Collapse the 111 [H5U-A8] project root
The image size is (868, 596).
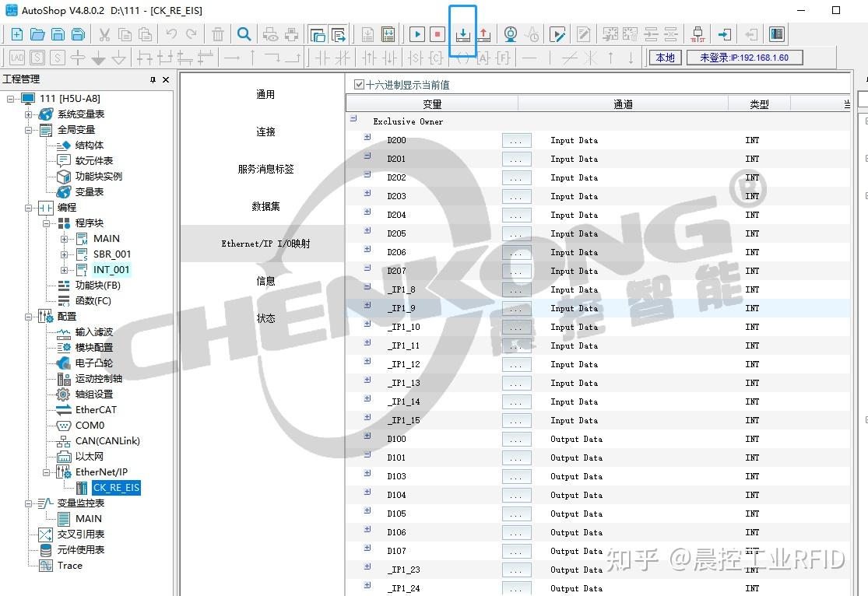(x=11, y=99)
